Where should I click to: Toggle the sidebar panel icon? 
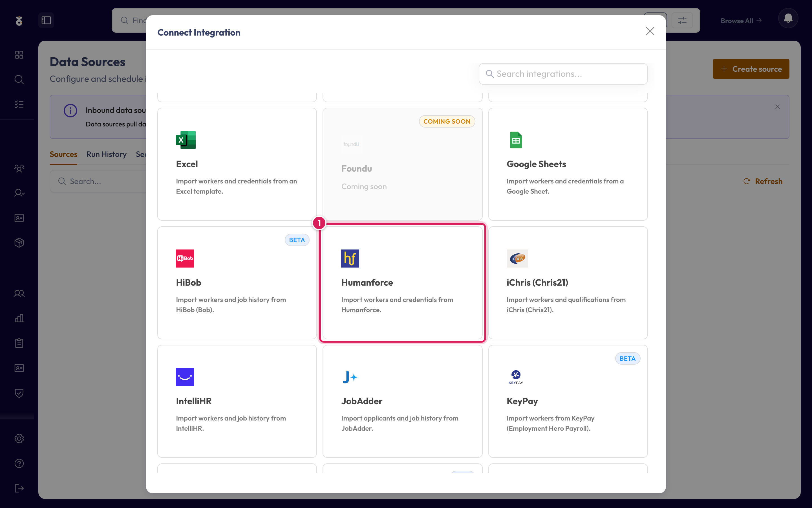tap(46, 21)
